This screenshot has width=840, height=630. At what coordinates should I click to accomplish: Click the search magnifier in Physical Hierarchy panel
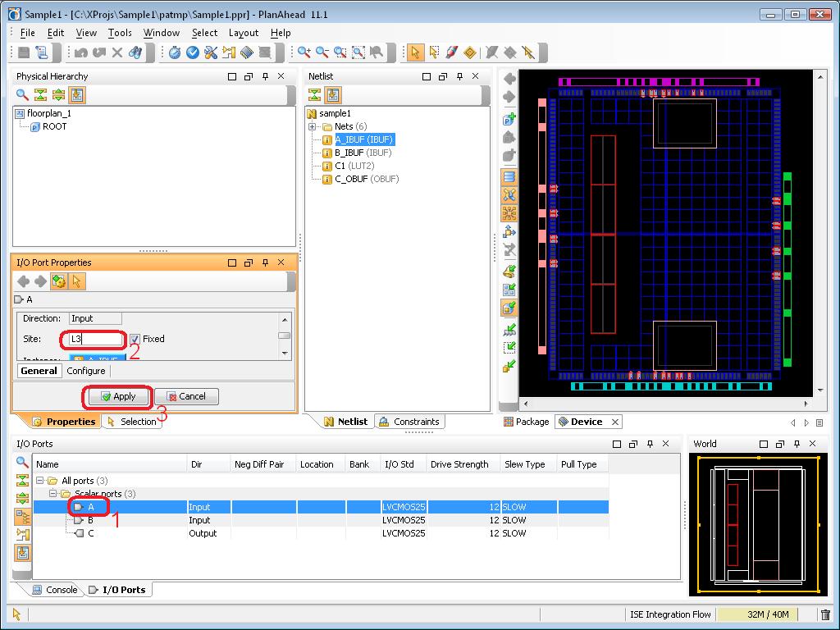[22, 95]
